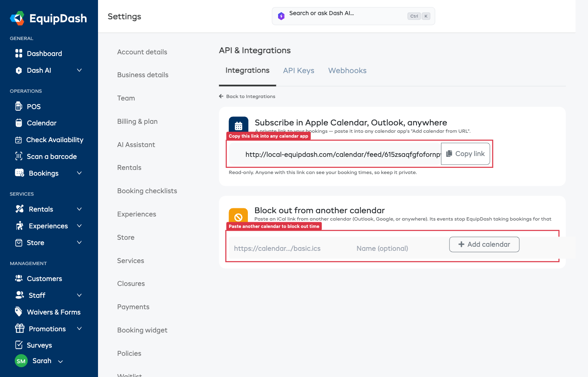The image size is (588, 377).
Task: Open Business details settings
Action: point(143,75)
